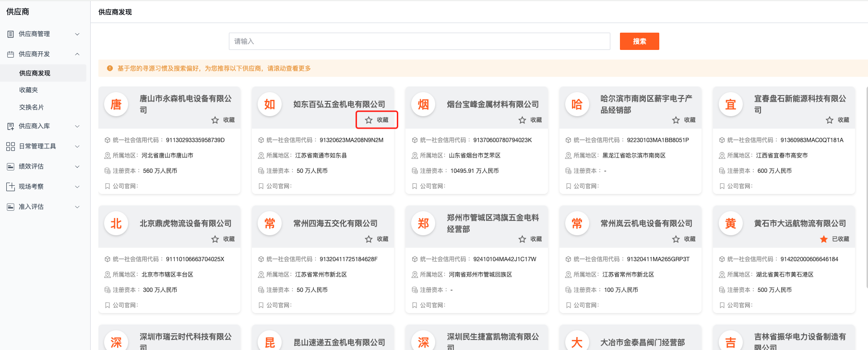Image resolution: width=868 pixels, height=350 pixels.
Task: Click the 供应商开发 calendar icon
Action: (11, 54)
